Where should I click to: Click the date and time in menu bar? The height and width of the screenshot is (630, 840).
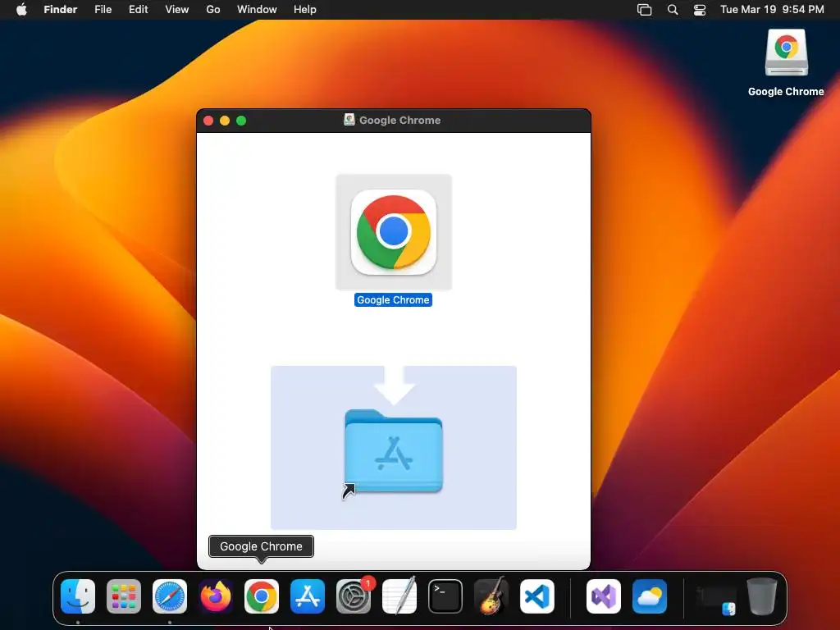tap(772, 10)
